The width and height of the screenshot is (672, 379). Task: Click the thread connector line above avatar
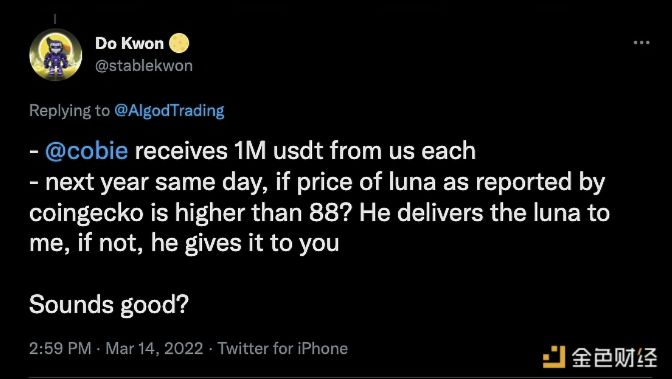pos(55,19)
